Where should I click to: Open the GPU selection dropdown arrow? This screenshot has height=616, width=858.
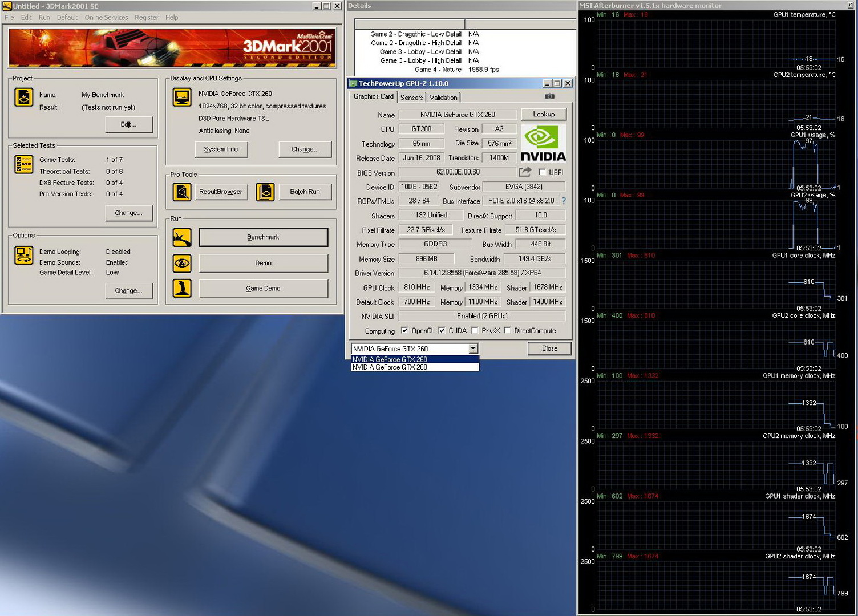click(473, 348)
